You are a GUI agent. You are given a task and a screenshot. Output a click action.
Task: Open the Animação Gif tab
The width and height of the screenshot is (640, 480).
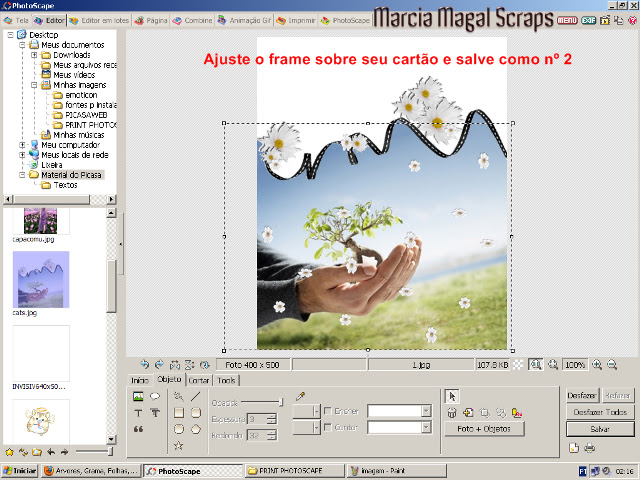[x=244, y=20]
